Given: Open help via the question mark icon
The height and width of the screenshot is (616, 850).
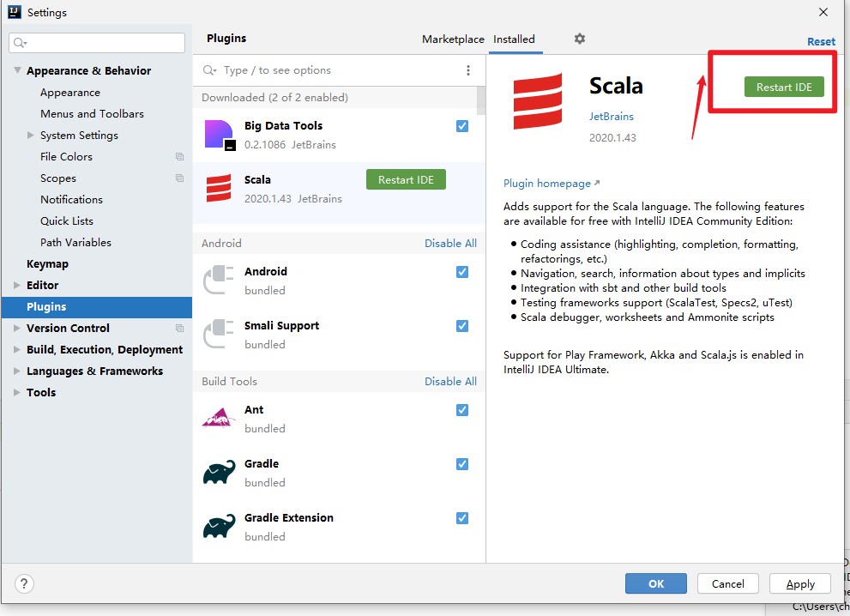Looking at the screenshot, I should click(24, 584).
